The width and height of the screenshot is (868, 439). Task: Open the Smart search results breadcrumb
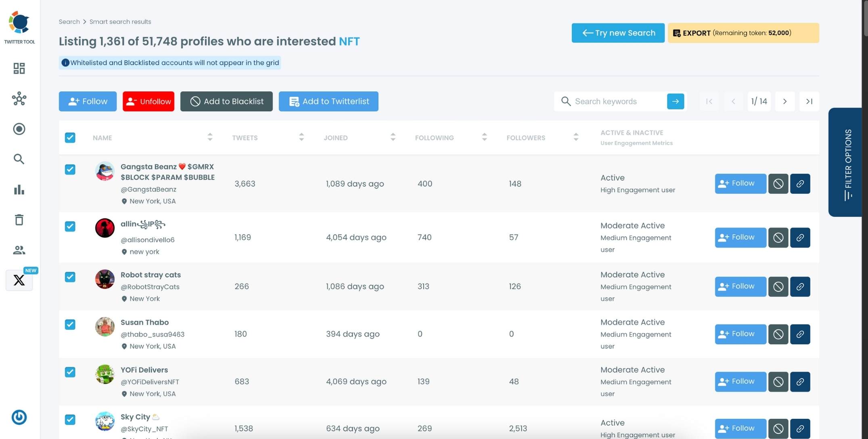click(x=120, y=21)
